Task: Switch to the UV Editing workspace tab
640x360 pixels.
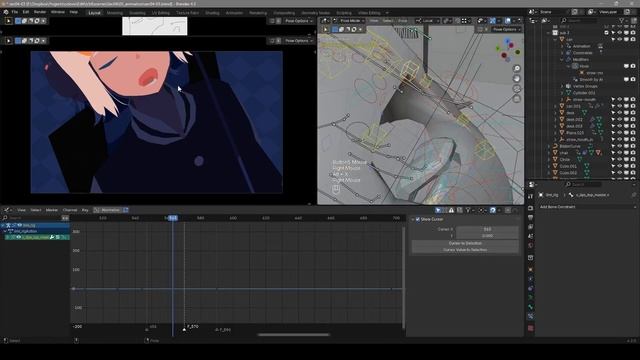Action: pyautogui.click(x=161, y=13)
